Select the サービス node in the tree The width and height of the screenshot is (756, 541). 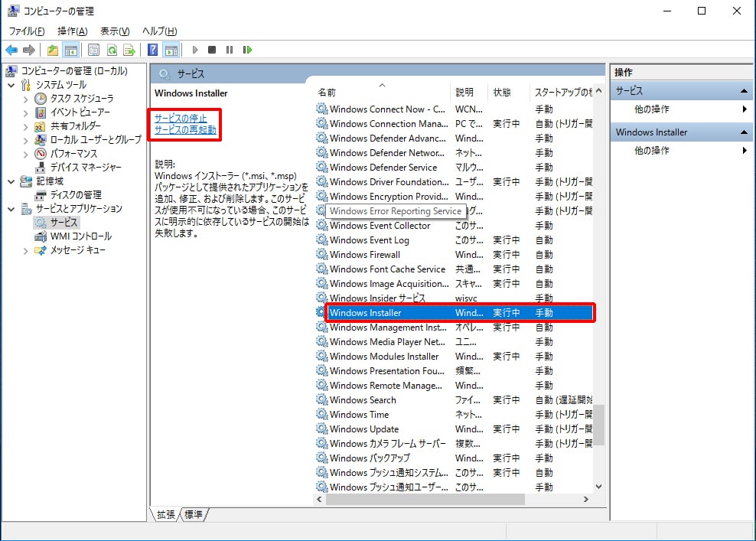pyautogui.click(x=64, y=222)
